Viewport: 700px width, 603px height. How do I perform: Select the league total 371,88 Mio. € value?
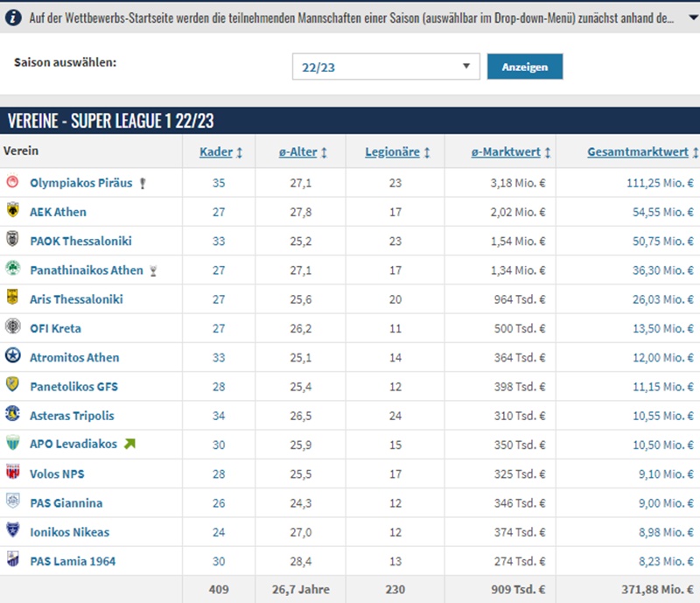658,590
